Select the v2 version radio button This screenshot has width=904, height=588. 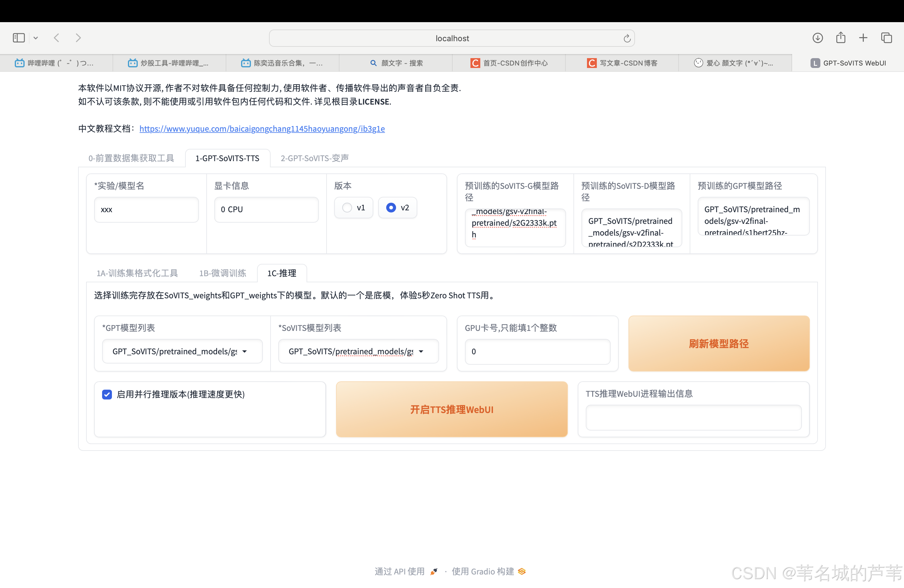tap(391, 208)
